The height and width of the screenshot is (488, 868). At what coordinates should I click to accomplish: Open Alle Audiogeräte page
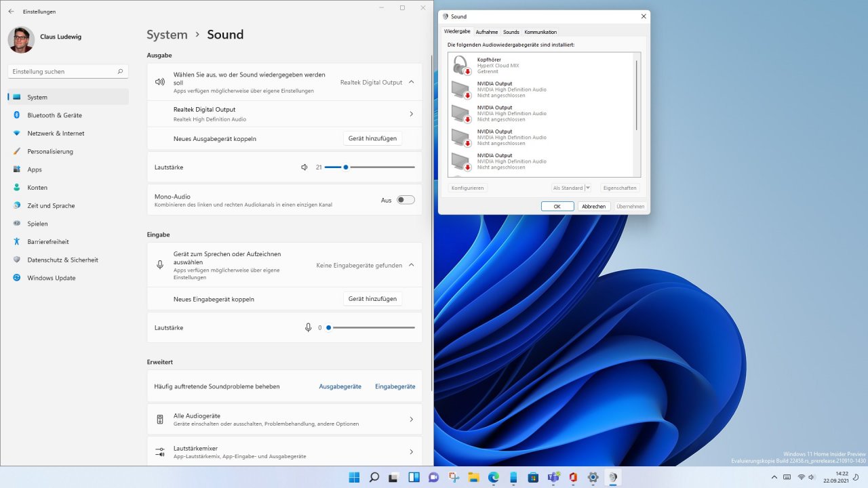click(284, 420)
